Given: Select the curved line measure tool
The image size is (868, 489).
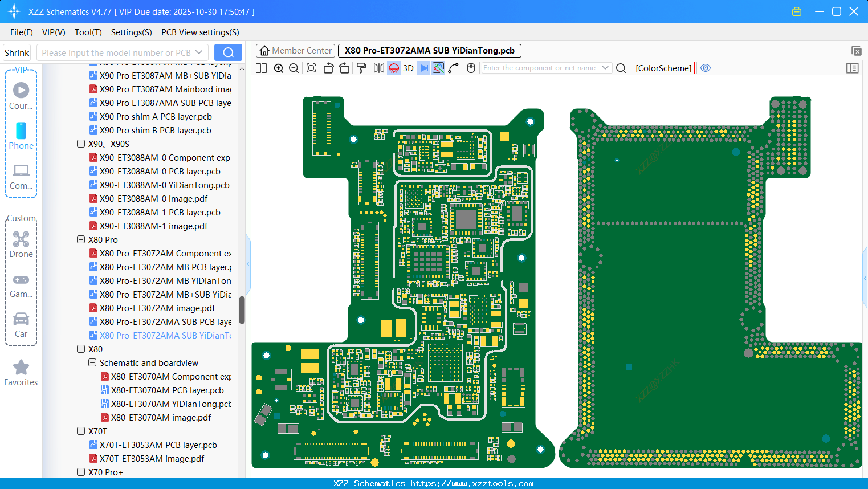Looking at the screenshot, I should pyautogui.click(x=454, y=68).
